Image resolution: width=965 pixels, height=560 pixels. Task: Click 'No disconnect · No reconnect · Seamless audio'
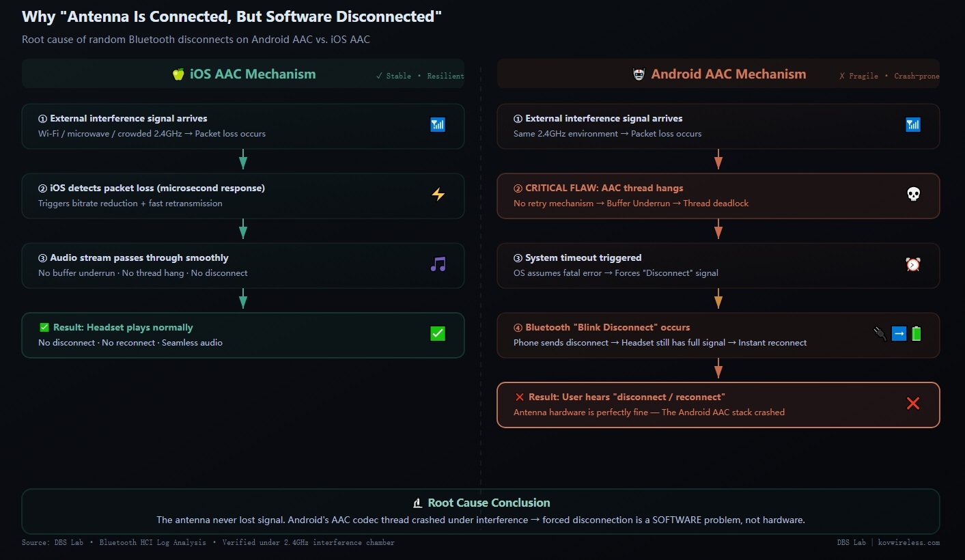(x=130, y=343)
